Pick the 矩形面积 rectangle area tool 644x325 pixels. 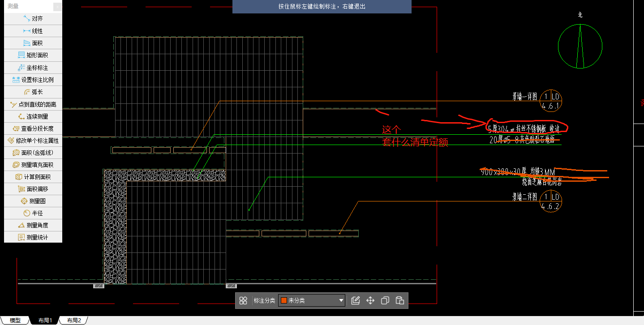33,55
